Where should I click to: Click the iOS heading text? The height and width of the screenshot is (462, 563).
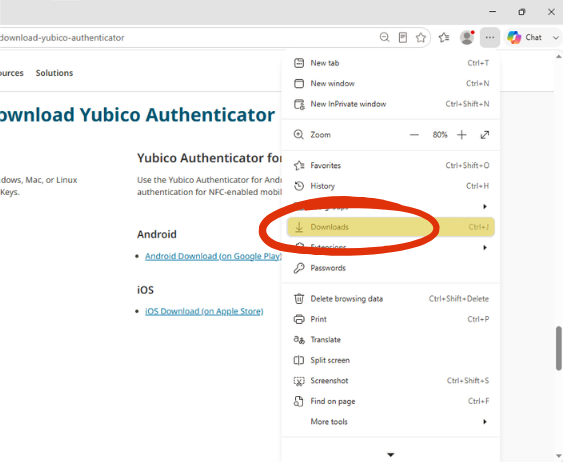[145, 290]
